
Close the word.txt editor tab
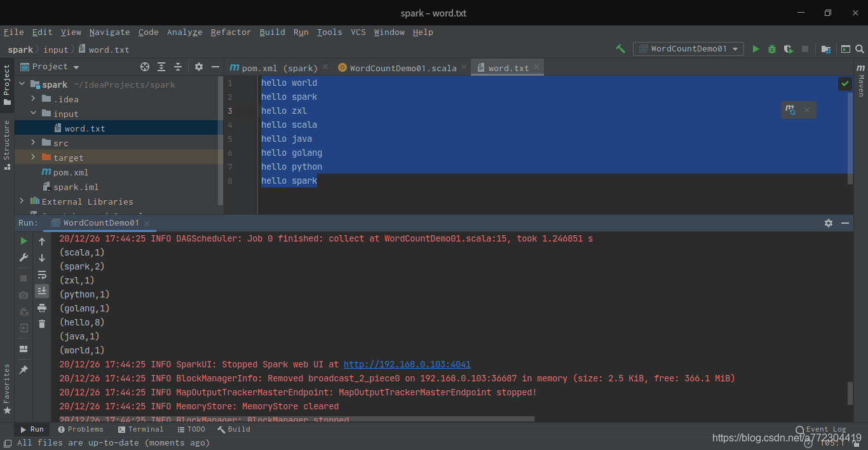click(x=537, y=67)
